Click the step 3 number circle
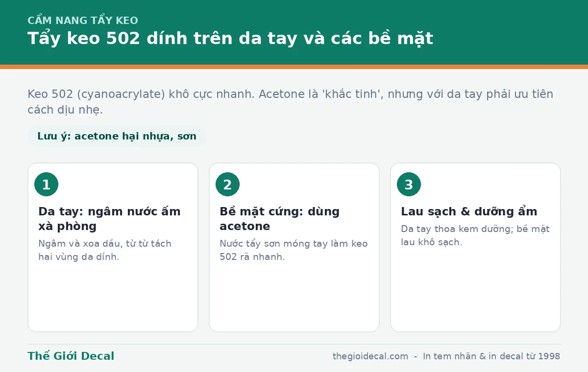 (409, 185)
